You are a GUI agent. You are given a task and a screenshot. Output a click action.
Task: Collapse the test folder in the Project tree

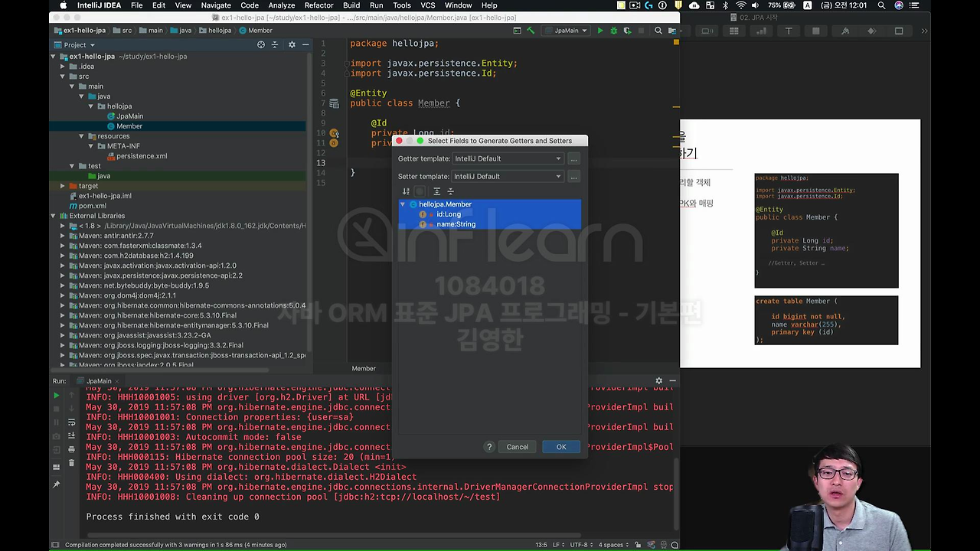(x=72, y=166)
